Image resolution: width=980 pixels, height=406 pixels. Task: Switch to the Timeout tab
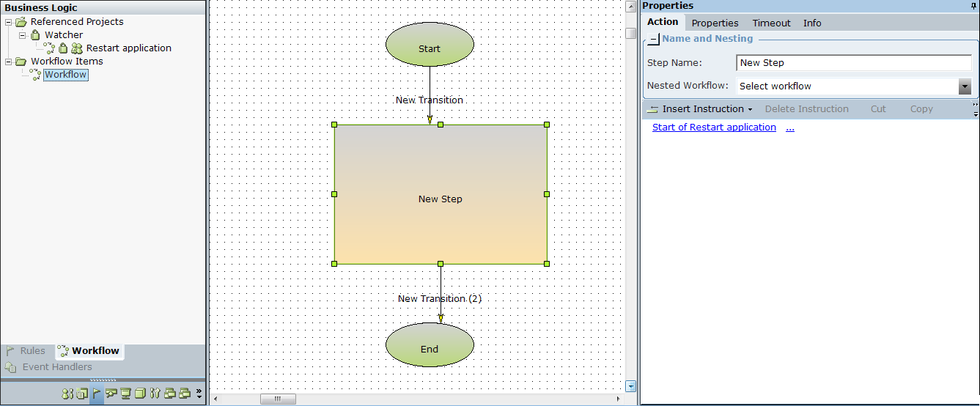click(771, 23)
